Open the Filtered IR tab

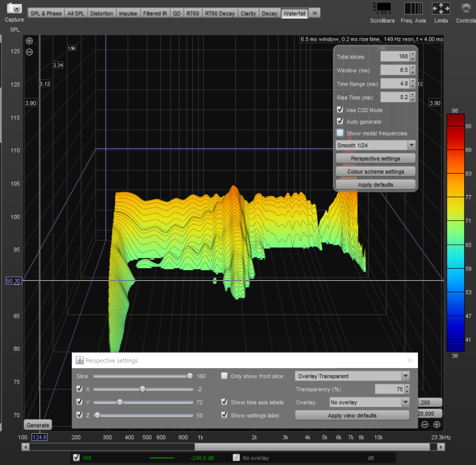click(155, 14)
